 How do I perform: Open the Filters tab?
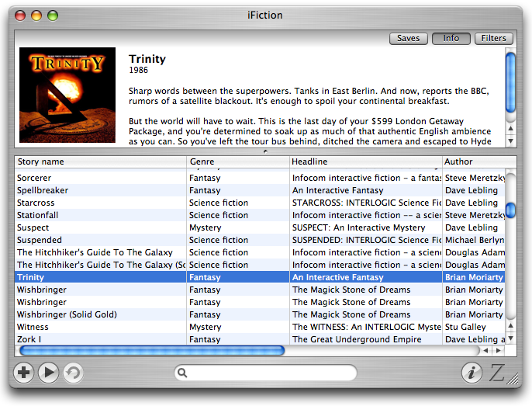(x=493, y=38)
